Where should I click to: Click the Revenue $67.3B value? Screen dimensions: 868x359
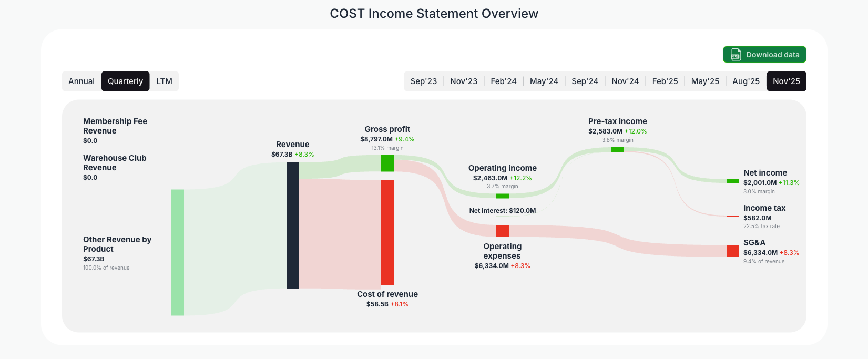pos(282,155)
